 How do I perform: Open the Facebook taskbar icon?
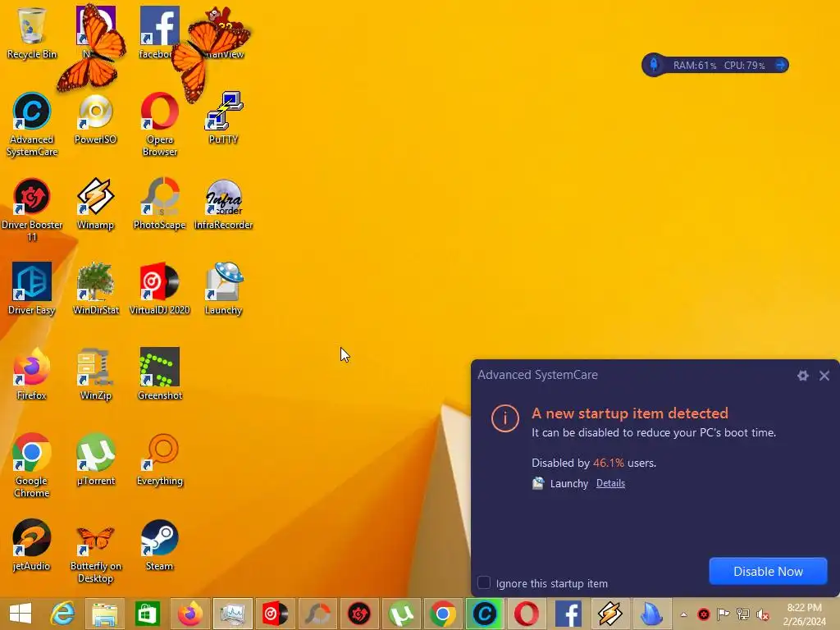pos(568,614)
